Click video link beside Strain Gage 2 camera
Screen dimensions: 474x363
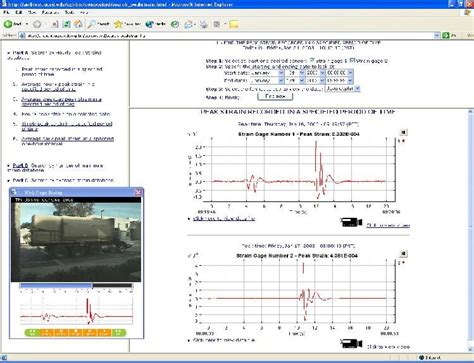[388, 347]
